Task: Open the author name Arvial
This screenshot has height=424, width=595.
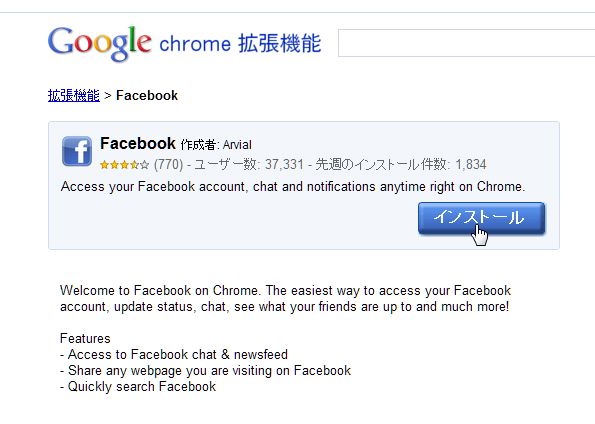Action: pos(237,145)
